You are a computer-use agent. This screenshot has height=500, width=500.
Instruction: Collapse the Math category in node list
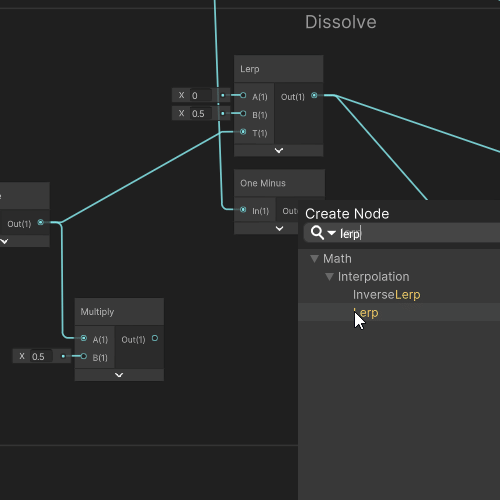tap(314, 259)
